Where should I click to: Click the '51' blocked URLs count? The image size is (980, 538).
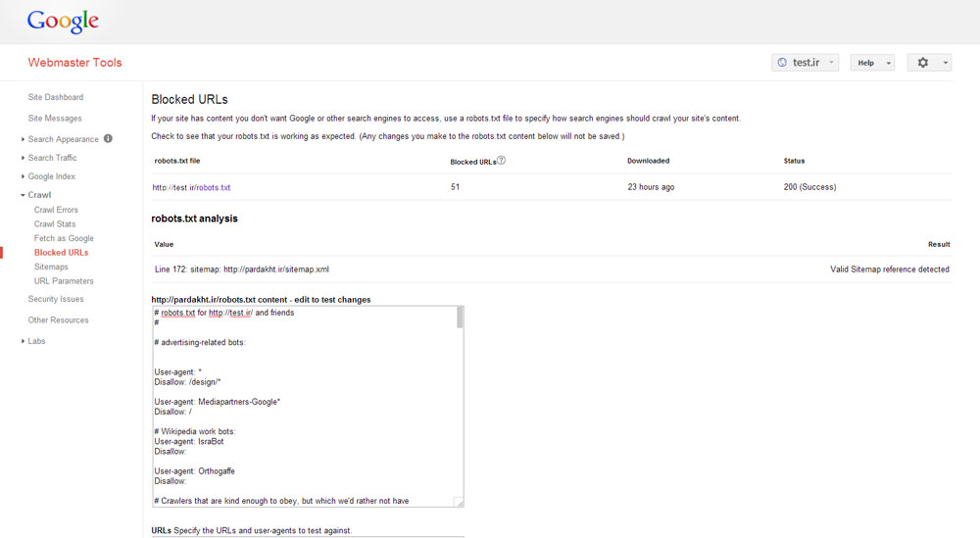(455, 187)
